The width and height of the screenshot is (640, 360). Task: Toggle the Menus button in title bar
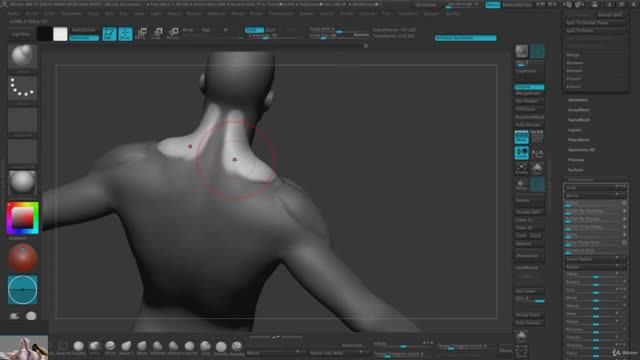492,5
